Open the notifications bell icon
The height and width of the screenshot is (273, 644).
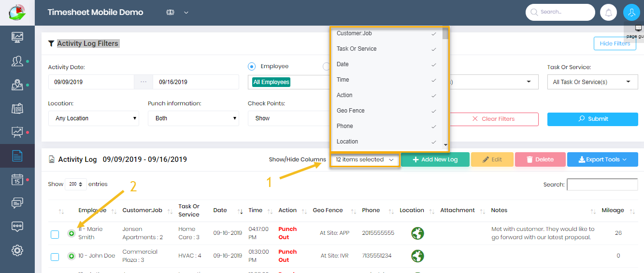[x=608, y=12]
